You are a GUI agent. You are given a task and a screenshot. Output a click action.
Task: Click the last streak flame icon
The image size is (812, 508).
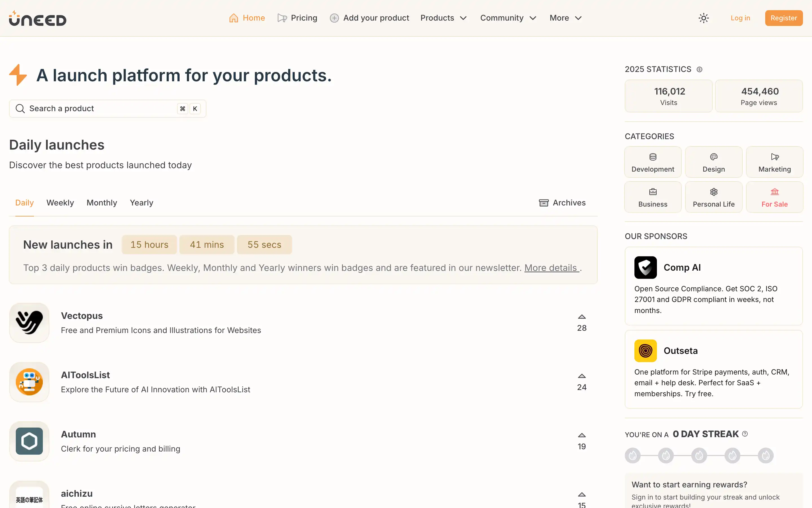point(766,456)
